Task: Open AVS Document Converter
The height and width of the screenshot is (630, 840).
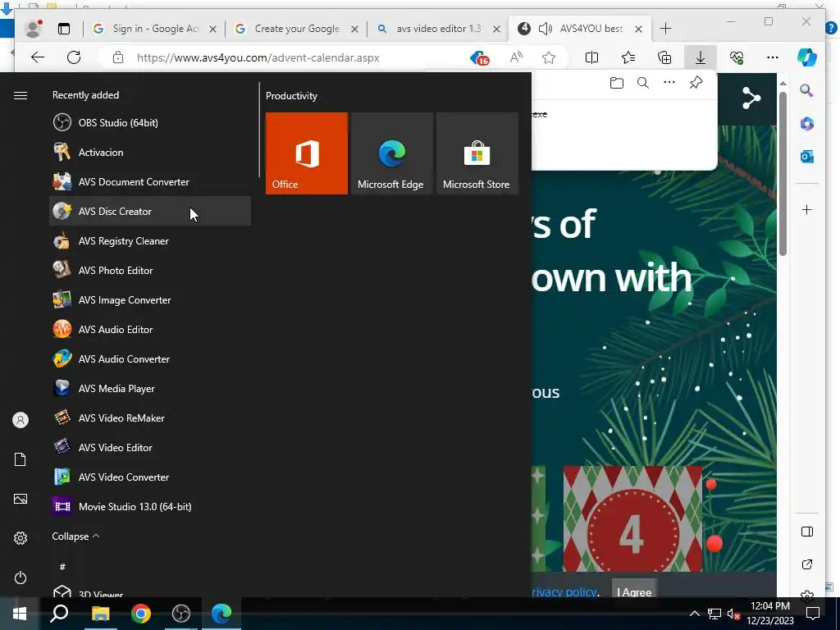Action: point(150,181)
